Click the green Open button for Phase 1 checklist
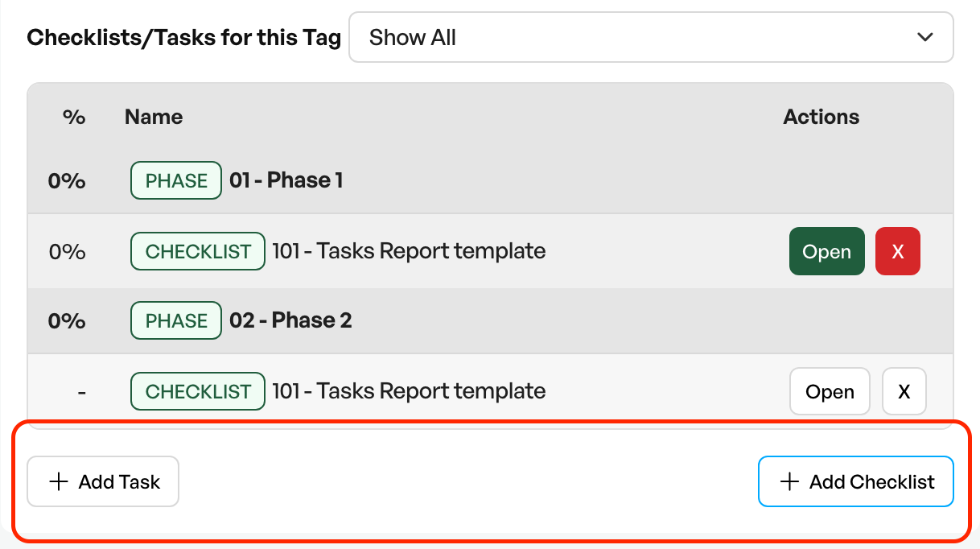The height and width of the screenshot is (549, 980). [827, 251]
